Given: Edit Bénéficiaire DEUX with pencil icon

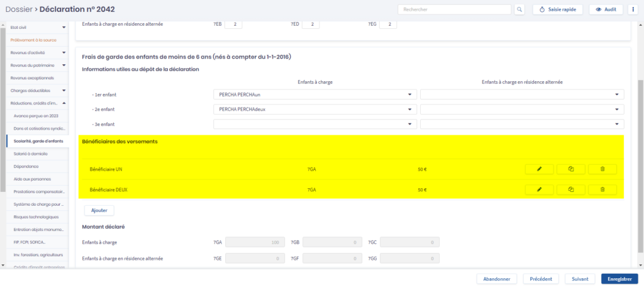Looking at the screenshot, I should [x=540, y=189].
